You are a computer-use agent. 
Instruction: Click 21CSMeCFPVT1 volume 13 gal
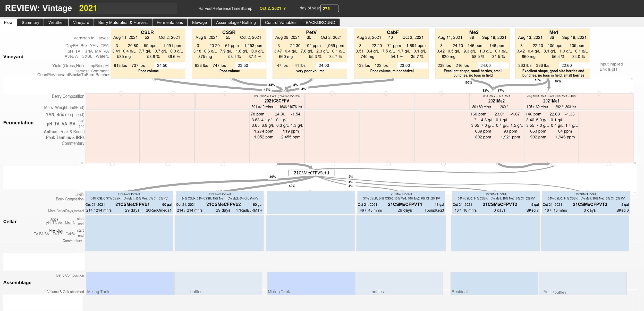pos(439,205)
